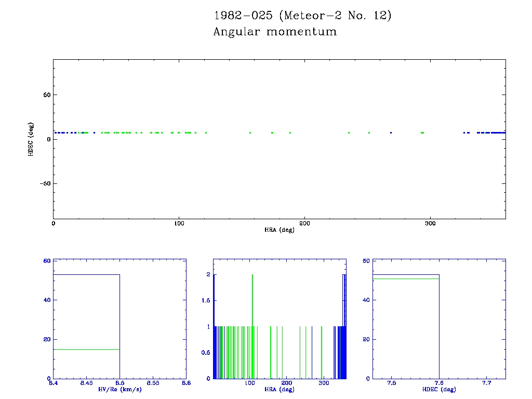
Task: Click the '300' tick label on the top plot x-axis
Action: tap(430, 223)
